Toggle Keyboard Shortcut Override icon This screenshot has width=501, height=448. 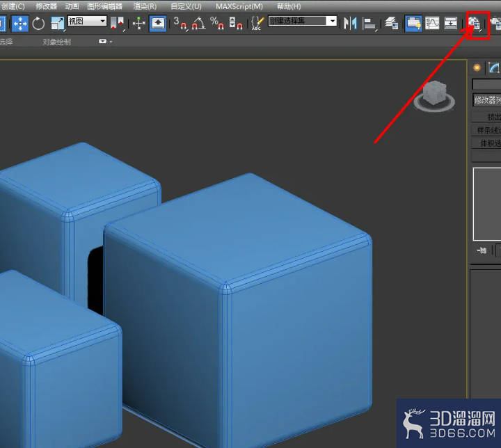coord(158,24)
